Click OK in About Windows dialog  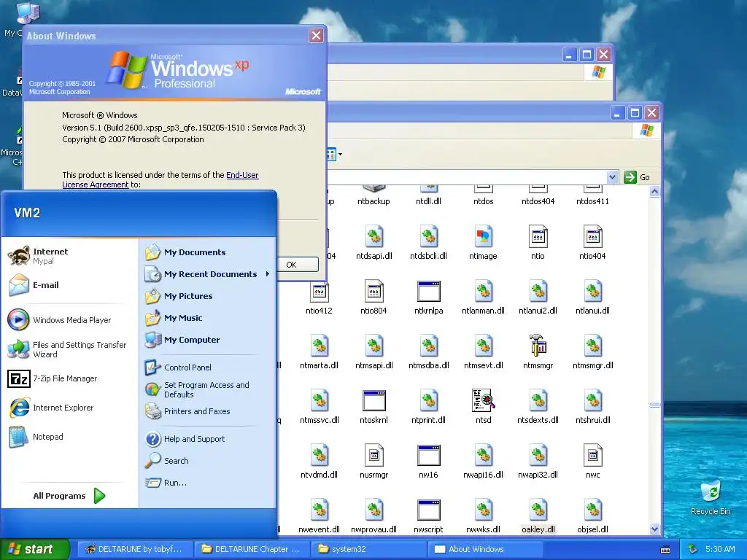pyautogui.click(x=298, y=264)
